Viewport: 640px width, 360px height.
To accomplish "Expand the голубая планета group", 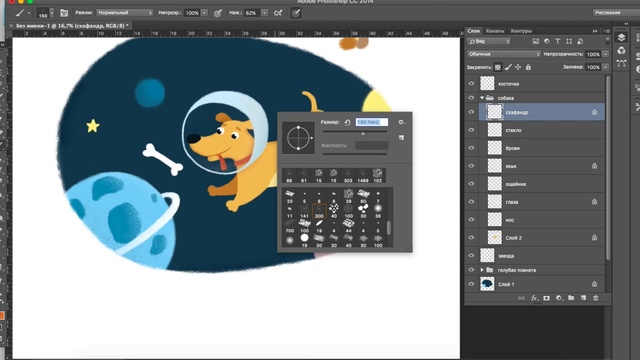I will (x=482, y=270).
